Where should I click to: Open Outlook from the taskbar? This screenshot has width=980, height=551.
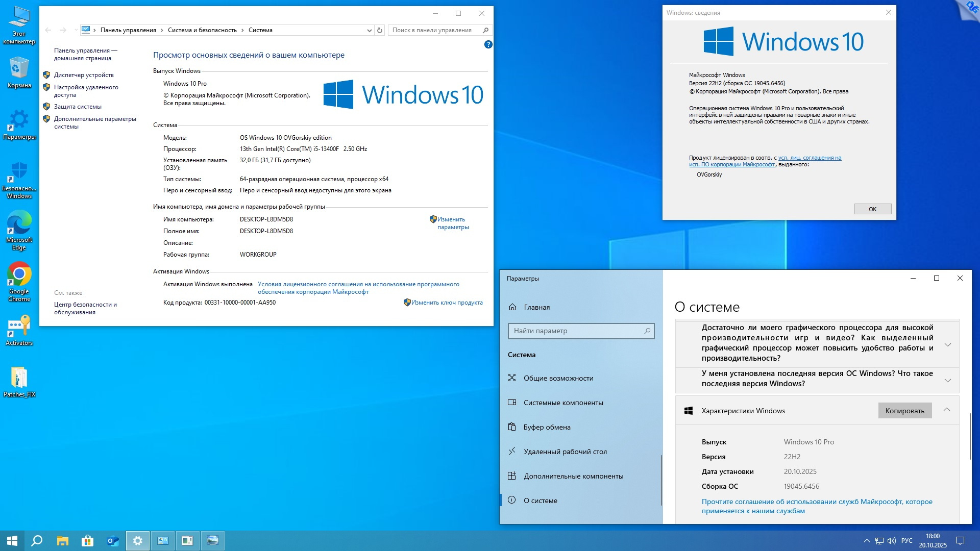[112, 541]
